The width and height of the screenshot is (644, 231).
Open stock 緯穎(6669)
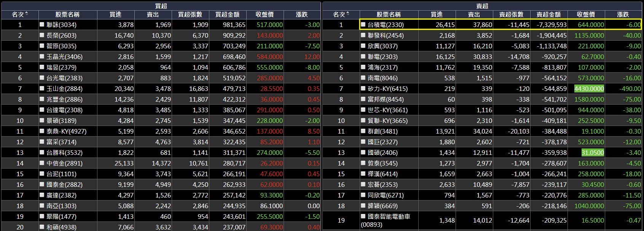[383, 206]
